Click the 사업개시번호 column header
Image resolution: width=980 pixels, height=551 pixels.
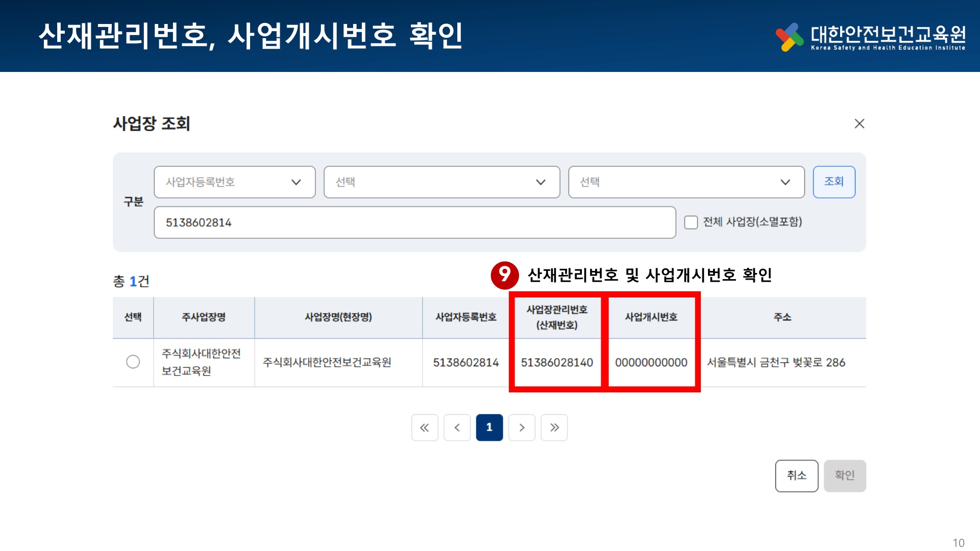tap(651, 317)
